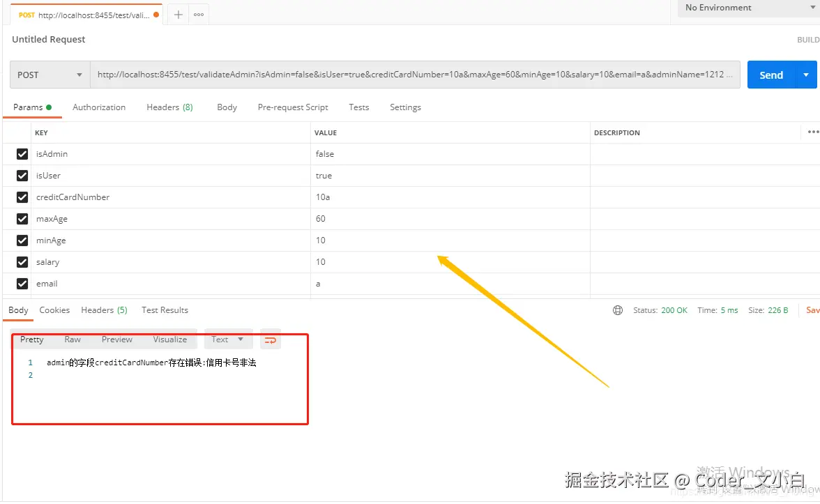
Task: Click the minAge key cell
Action: [x=170, y=240]
